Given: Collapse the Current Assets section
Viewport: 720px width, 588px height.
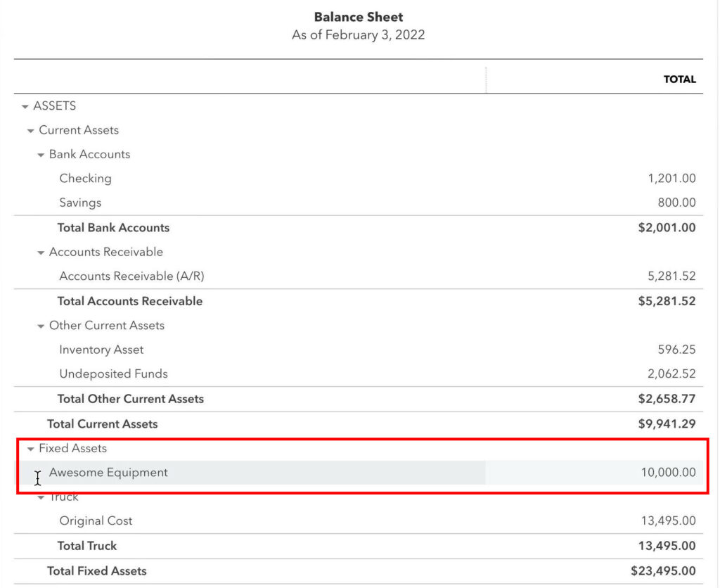Looking at the screenshot, I should point(30,130).
